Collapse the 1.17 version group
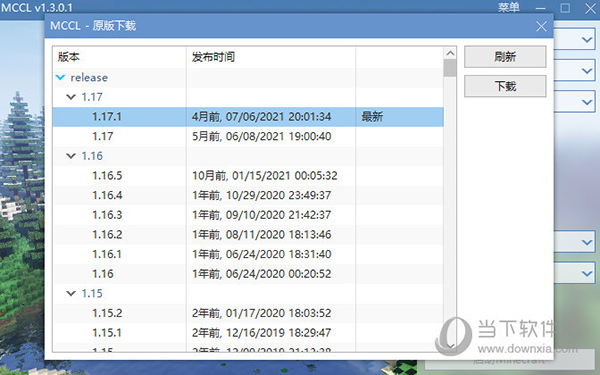 [x=71, y=97]
